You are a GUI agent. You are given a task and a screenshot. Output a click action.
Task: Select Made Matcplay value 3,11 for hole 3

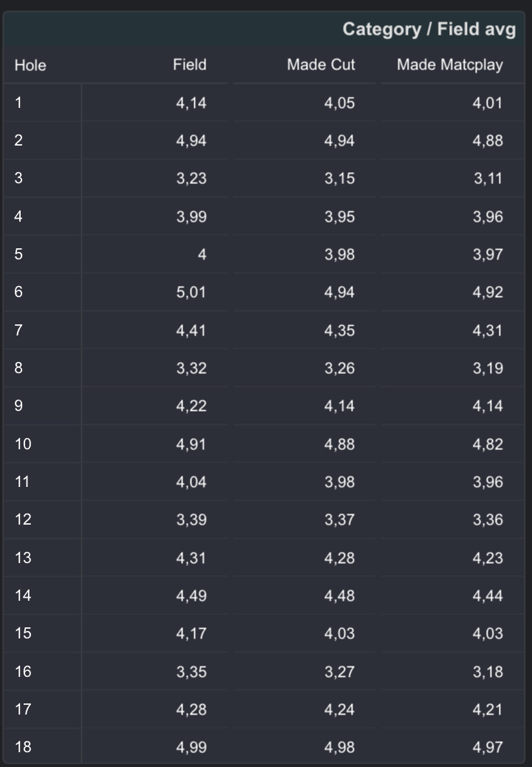tap(488, 179)
